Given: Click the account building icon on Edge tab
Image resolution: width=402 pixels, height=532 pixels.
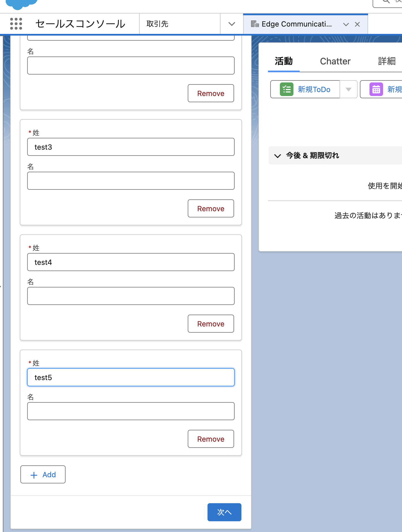Looking at the screenshot, I should click(x=255, y=24).
